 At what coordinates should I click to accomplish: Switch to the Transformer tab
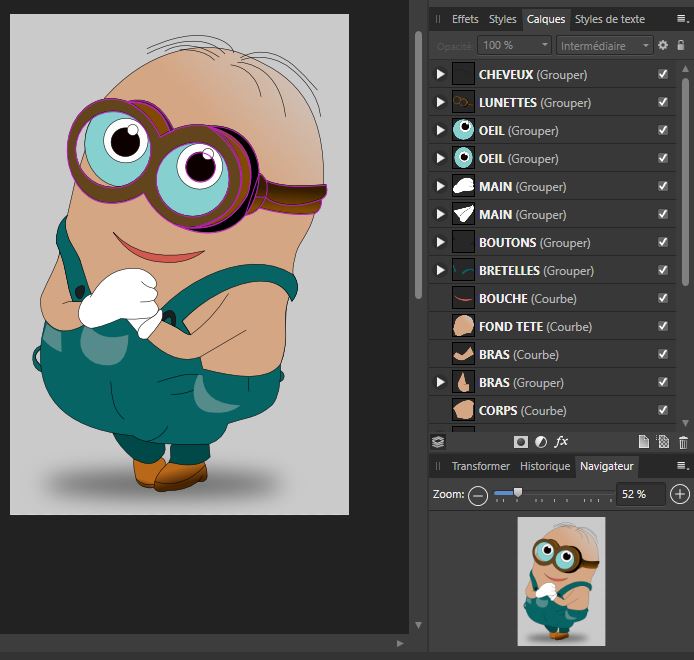[481, 466]
